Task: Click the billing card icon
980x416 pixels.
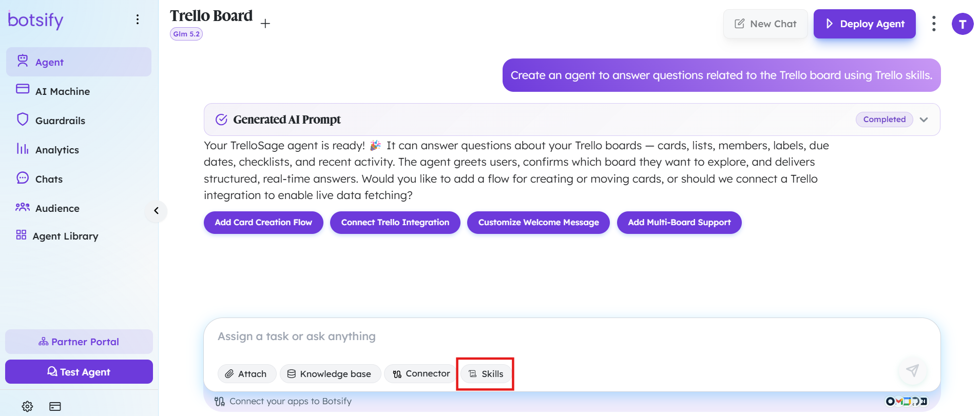Action: click(55, 406)
